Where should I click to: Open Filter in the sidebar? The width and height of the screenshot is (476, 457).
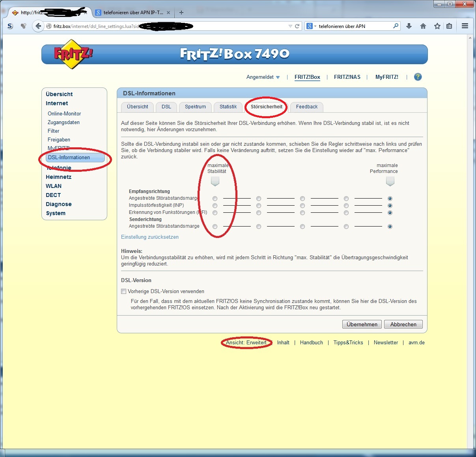point(54,131)
